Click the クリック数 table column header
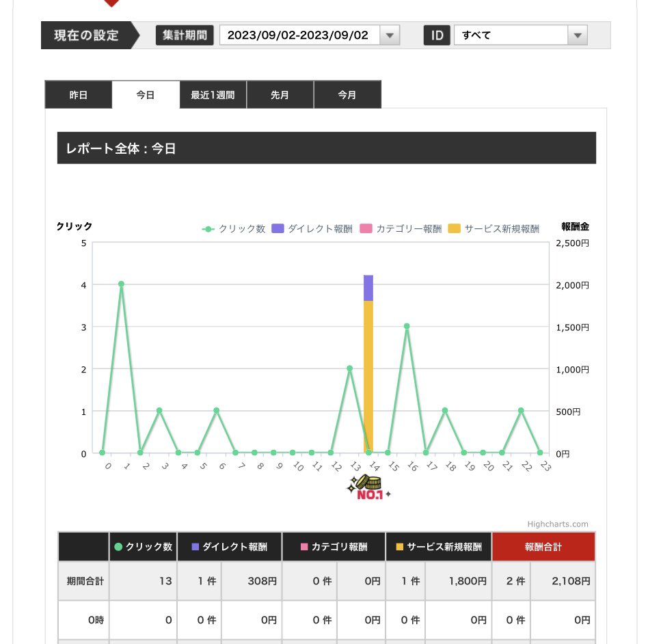This screenshot has width=648, height=644. (143, 546)
